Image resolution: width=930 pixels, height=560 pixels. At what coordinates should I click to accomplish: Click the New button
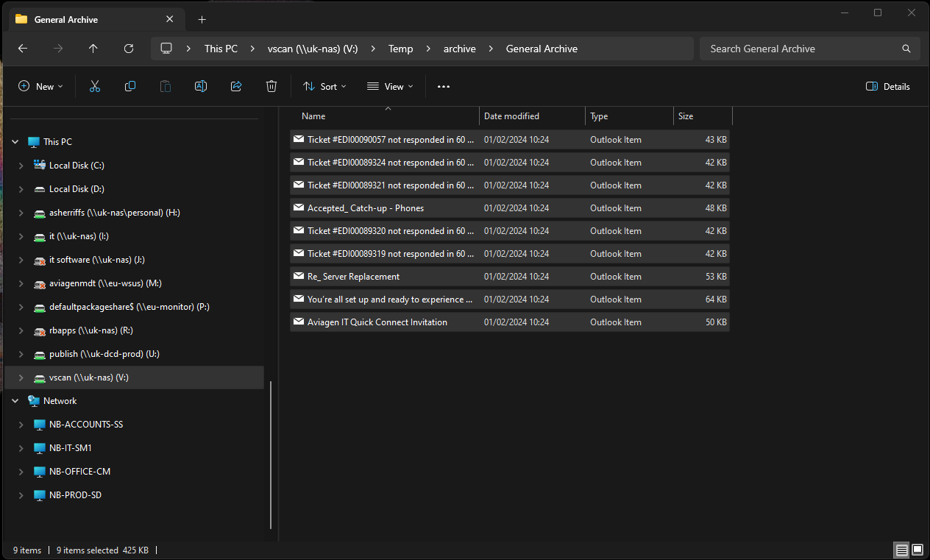coord(40,86)
